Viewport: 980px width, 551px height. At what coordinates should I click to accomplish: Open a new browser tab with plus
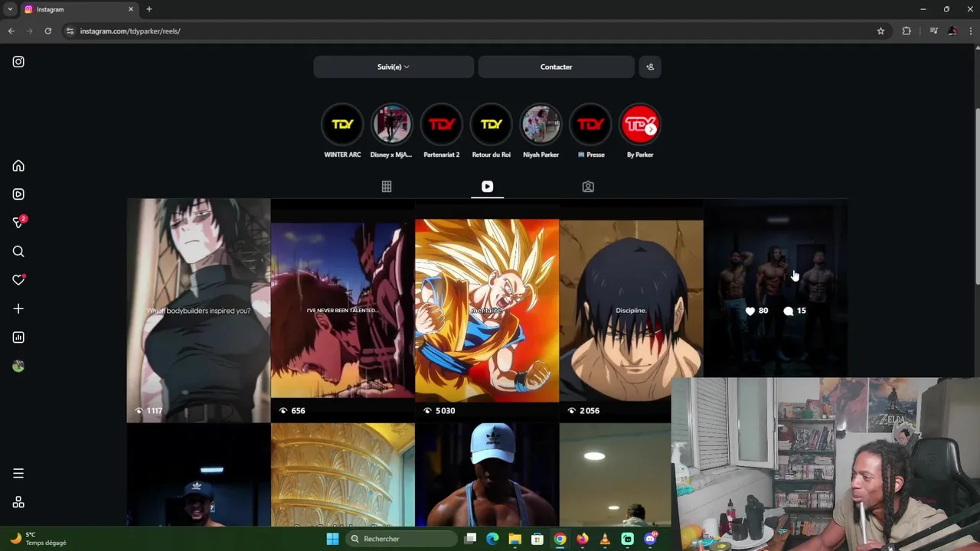tap(149, 9)
